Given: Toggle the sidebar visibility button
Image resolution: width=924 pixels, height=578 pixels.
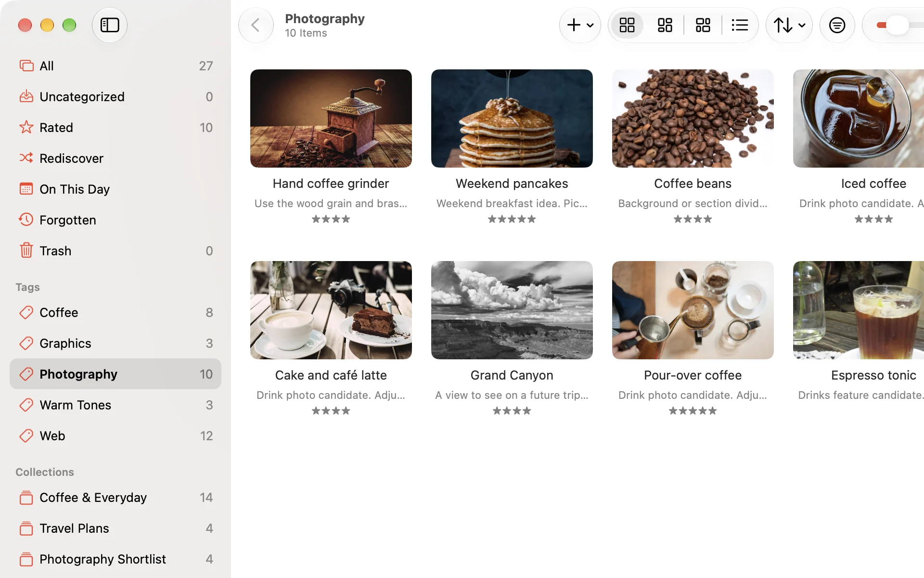Looking at the screenshot, I should [x=110, y=25].
